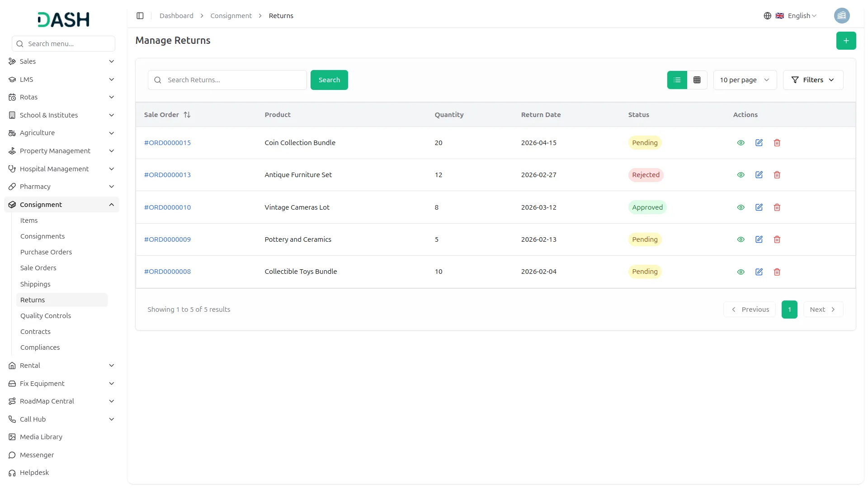Switch to list view layout

point(677,80)
